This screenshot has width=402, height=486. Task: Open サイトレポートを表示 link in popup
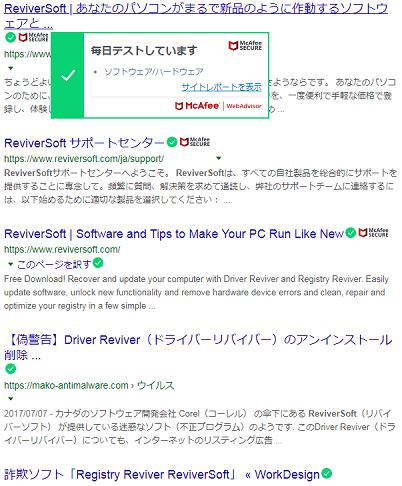pyautogui.click(x=221, y=87)
